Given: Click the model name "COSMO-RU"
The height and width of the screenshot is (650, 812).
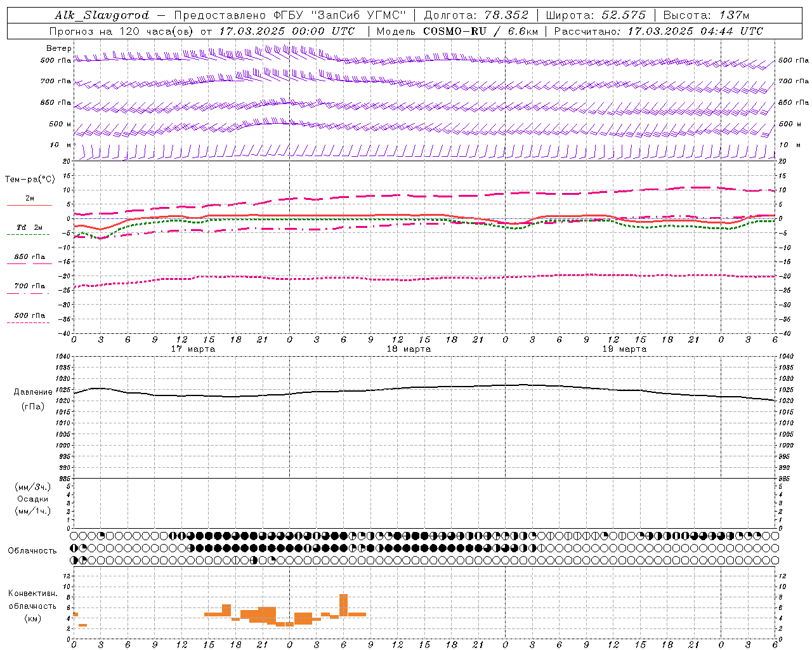Looking at the screenshot, I should tap(454, 31).
